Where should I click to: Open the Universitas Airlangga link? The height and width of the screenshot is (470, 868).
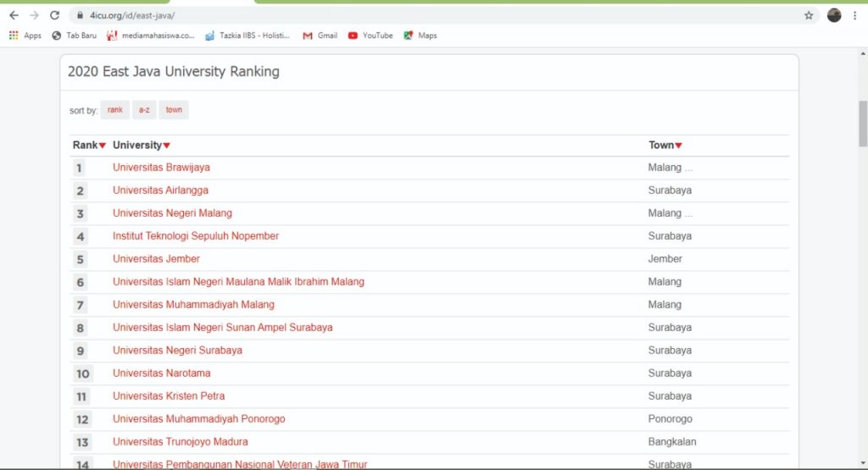click(160, 191)
